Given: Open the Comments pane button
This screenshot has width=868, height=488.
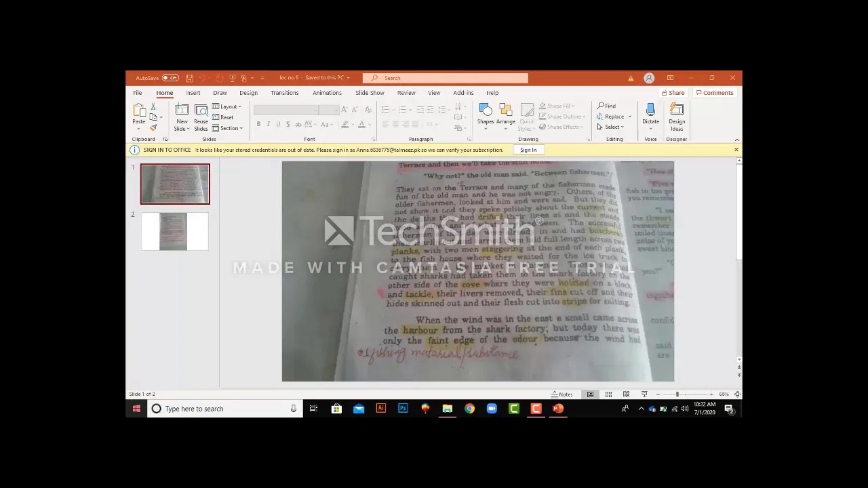Looking at the screenshot, I should tap(714, 93).
